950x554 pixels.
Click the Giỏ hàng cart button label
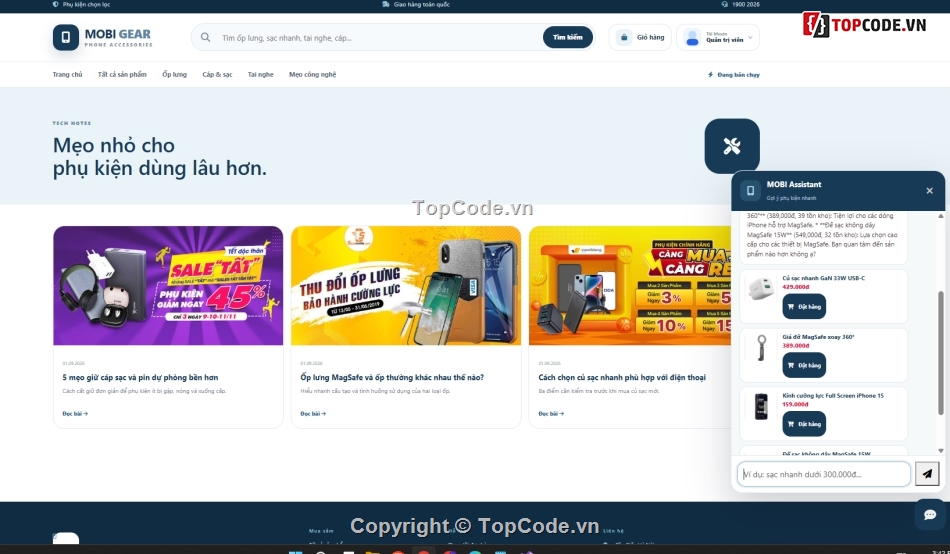(x=650, y=38)
